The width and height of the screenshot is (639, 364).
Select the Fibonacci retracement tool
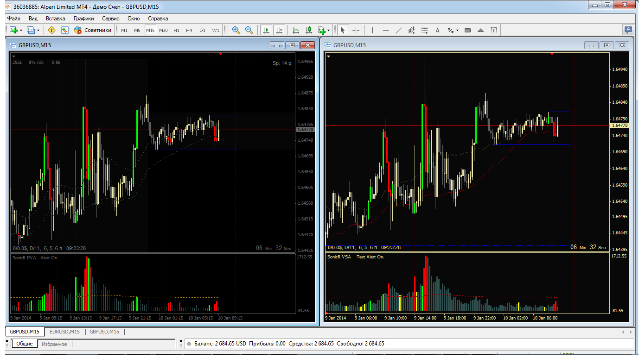pos(424,30)
